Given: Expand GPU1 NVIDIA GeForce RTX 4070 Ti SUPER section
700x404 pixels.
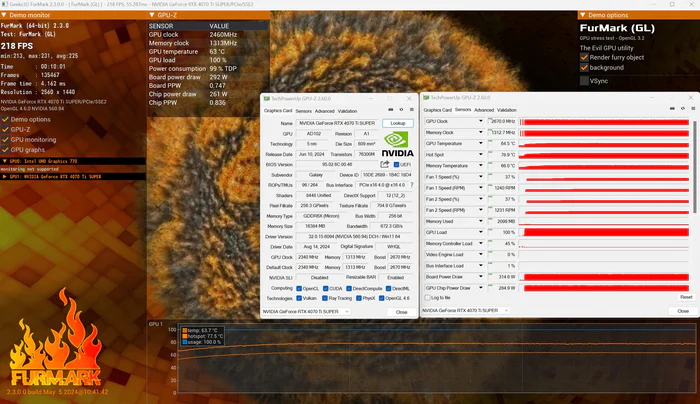Looking at the screenshot, I should point(4,177).
